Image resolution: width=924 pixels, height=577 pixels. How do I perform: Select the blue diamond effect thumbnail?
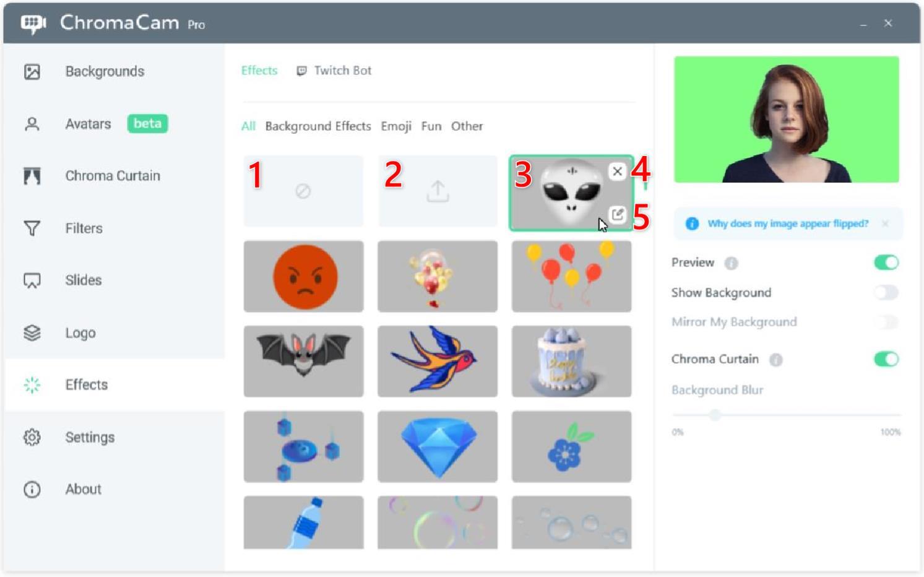pos(437,446)
